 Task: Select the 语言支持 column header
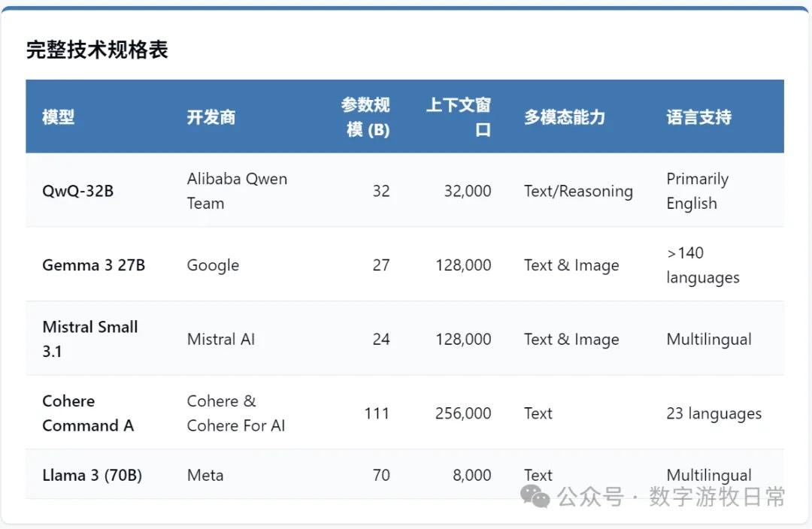pyautogui.click(x=698, y=117)
